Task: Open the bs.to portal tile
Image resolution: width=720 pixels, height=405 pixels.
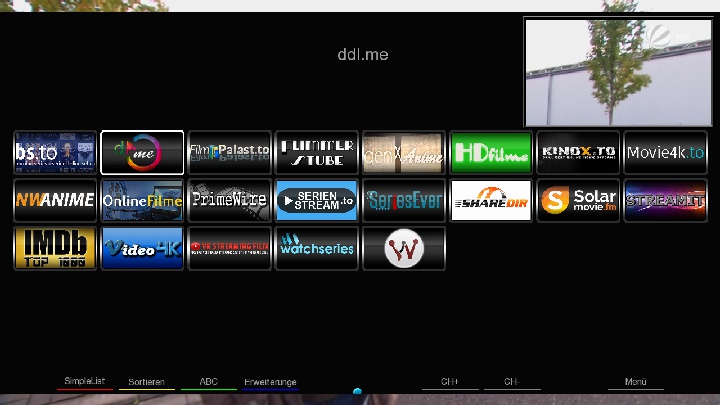Action: coord(55,153)
